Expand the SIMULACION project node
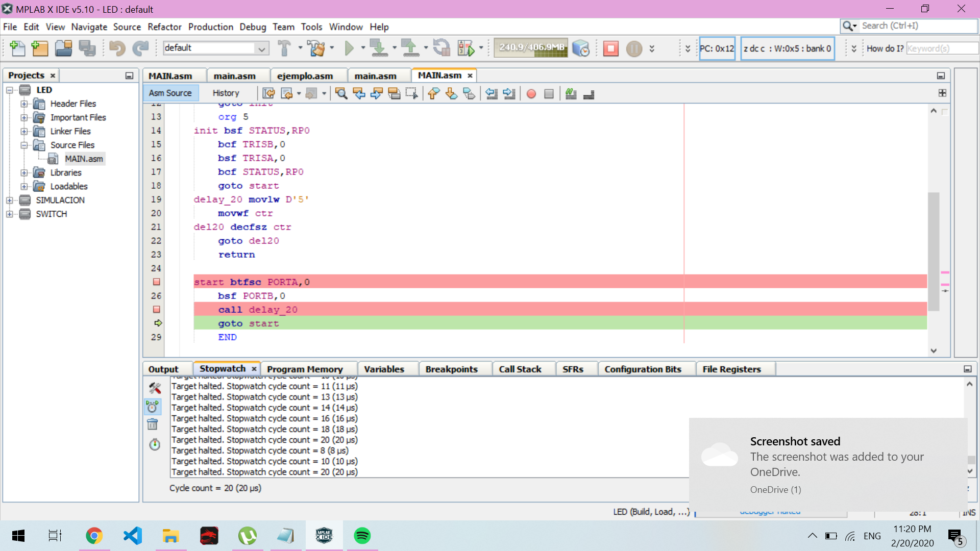 coord(10,201)
